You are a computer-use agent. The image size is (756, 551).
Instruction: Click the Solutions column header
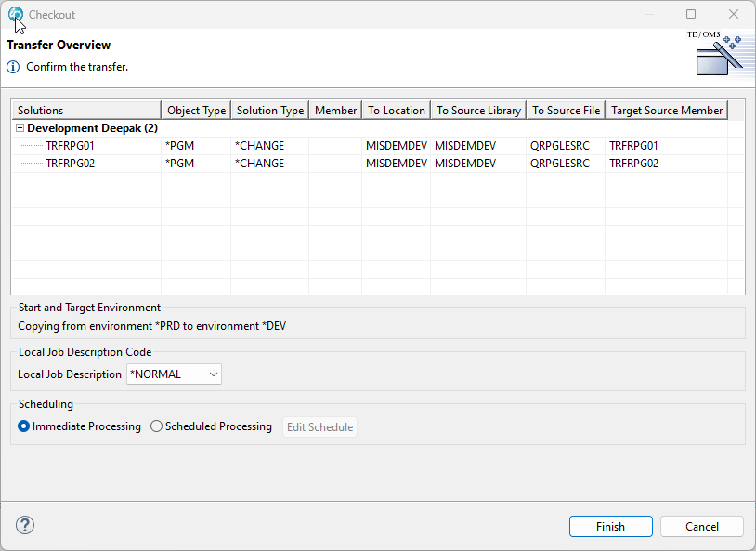(x=85, y=110)
